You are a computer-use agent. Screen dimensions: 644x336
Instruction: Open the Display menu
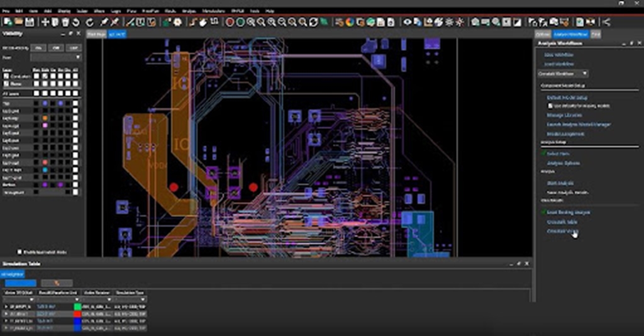point(64,11)
